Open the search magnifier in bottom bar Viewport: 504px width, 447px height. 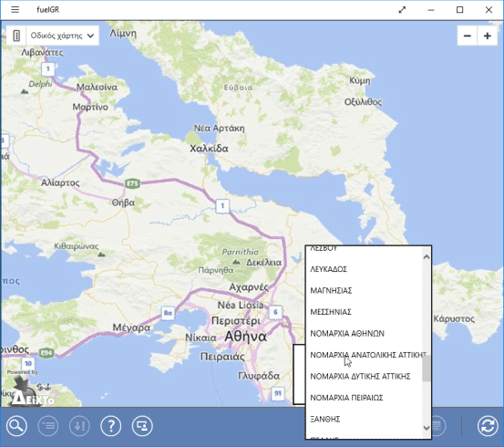pos(16,426)
